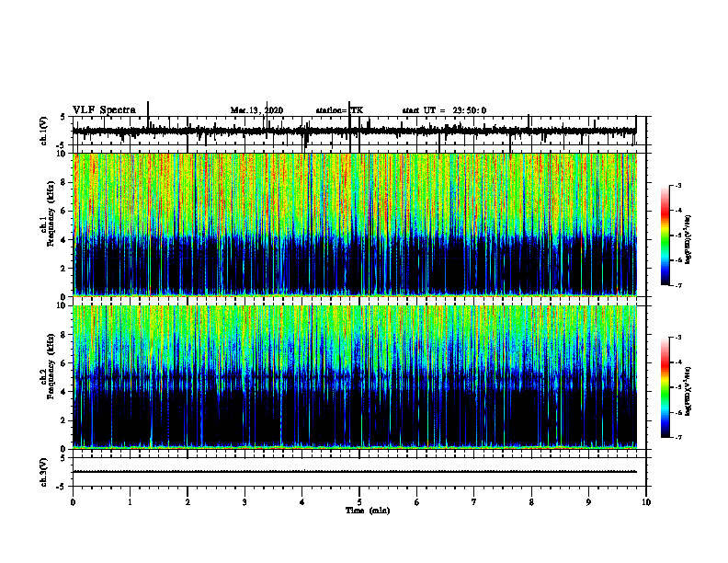Click the "-3" label on ch.1 color scale
728x563 pixels.
click(677, 185)
